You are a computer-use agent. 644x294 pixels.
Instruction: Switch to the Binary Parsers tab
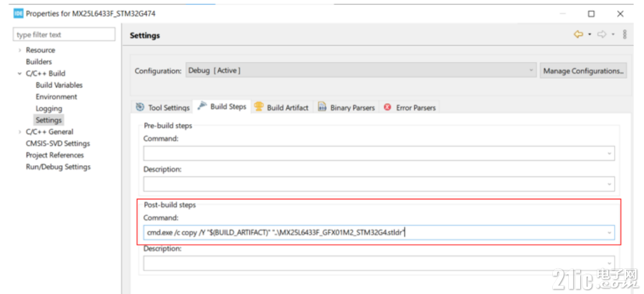click(347, 107)
